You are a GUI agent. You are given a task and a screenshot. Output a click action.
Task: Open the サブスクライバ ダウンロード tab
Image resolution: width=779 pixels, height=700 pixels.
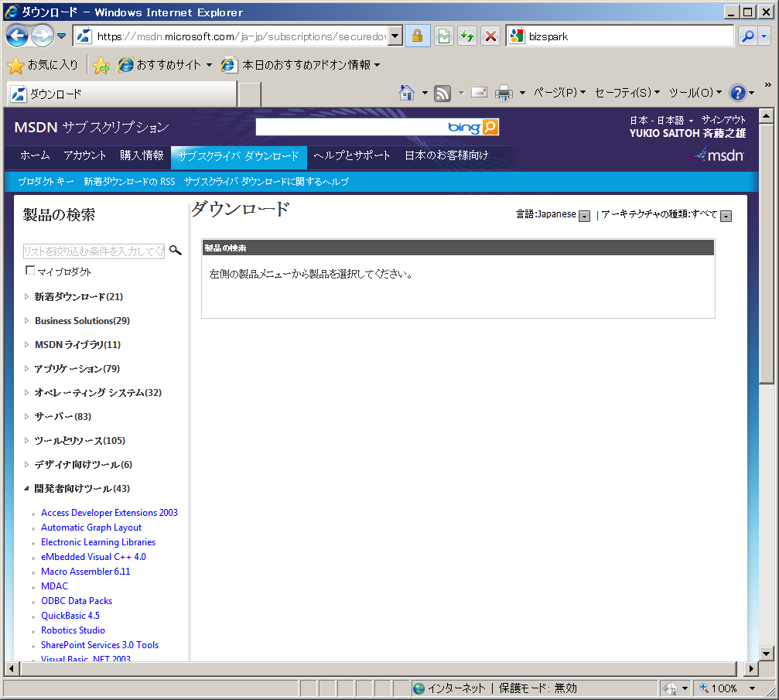pos(238,156)
